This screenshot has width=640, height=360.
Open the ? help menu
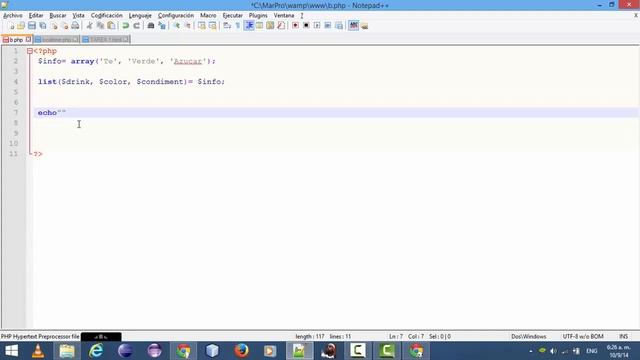pyautogui.click(x=302, y=16)
